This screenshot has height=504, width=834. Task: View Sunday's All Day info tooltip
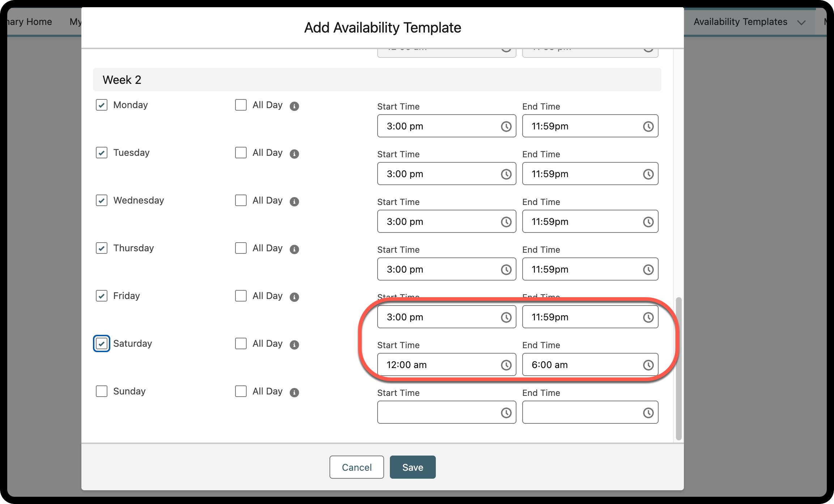point(295,392)
